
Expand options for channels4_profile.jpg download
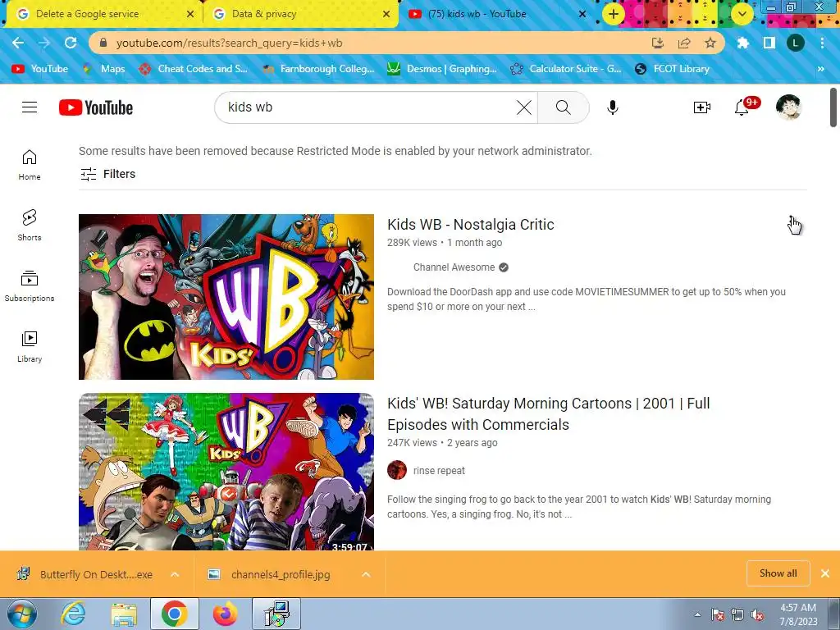click(366, 574)
